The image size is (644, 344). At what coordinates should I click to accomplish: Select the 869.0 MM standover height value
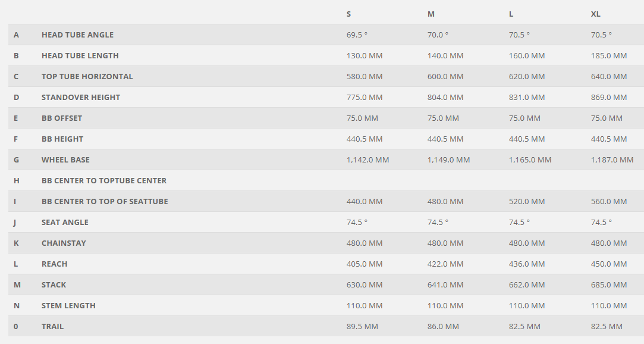click(609, 97)
